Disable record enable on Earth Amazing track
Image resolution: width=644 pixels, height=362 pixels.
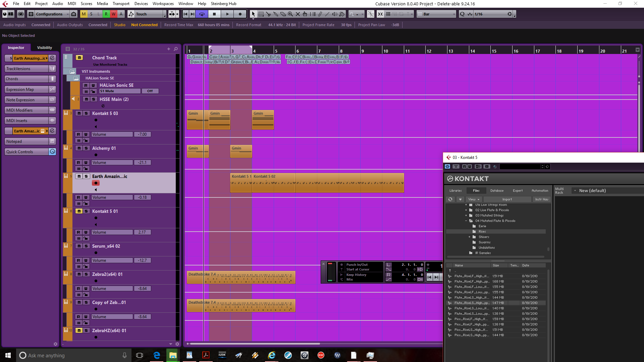pos(96,183)
